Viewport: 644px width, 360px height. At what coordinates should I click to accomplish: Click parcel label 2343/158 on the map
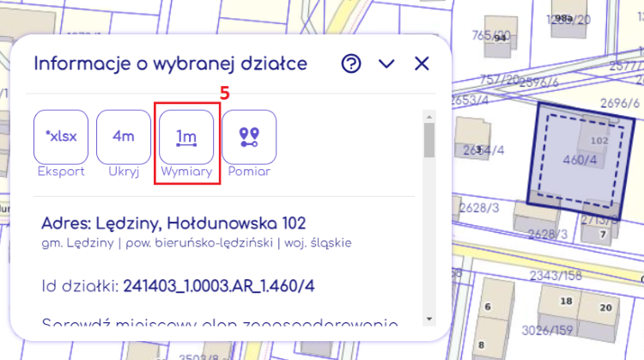click(556, 275)
